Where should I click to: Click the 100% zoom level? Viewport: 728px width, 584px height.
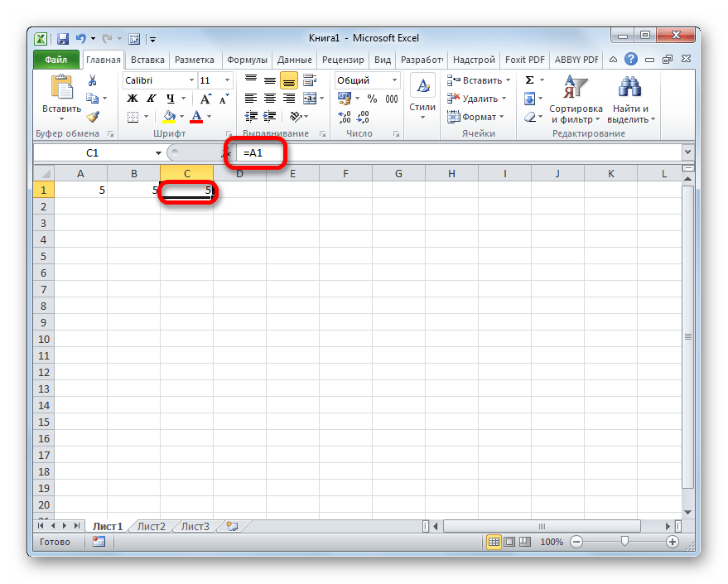(x=551, y=542)
